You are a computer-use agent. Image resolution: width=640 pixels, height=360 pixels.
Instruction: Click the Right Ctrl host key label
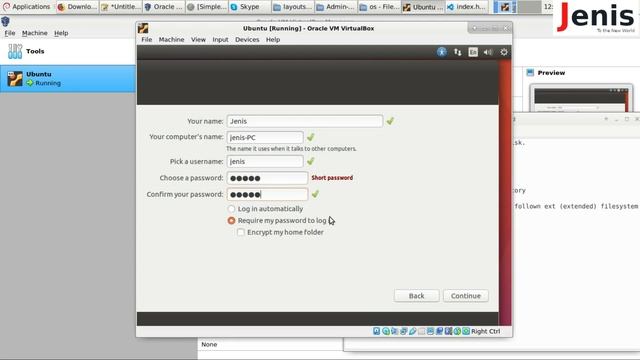486,331
